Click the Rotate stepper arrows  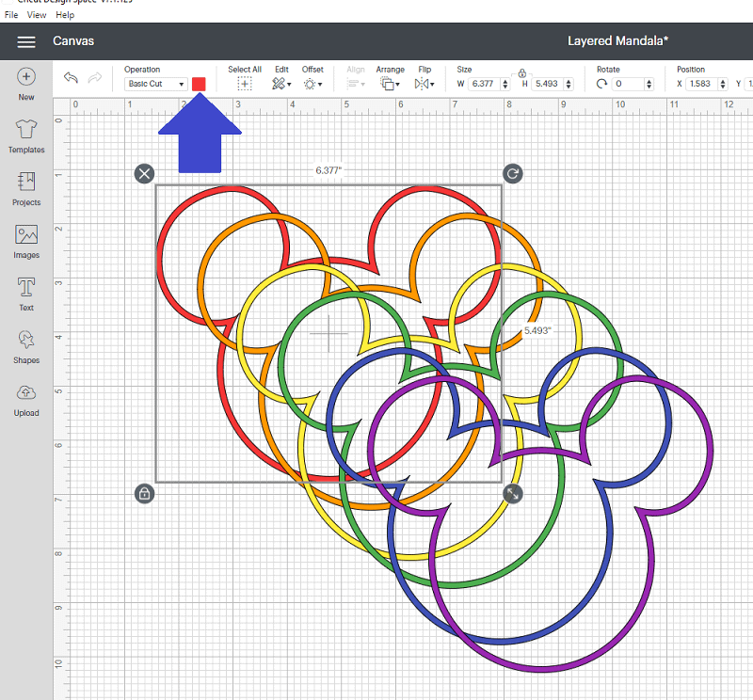pos(649,84)
